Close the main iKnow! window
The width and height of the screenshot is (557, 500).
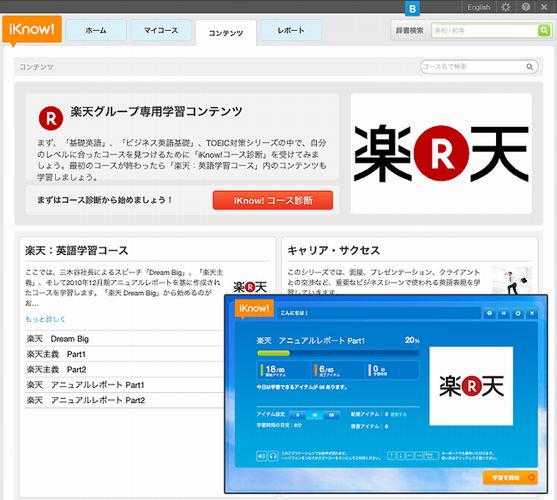click(544, 7)
